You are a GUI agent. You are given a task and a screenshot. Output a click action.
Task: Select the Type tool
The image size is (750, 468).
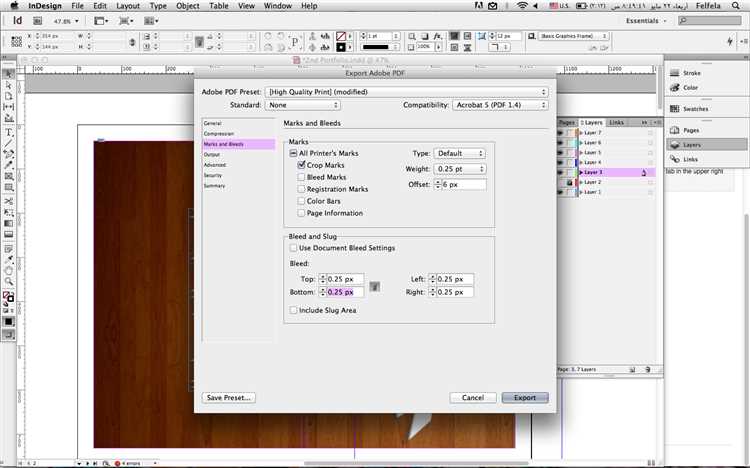tap(9, 133)
